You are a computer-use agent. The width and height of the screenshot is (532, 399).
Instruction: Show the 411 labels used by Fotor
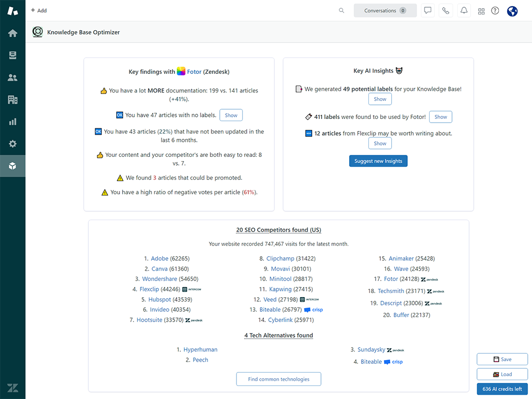(x=441, y=117)
